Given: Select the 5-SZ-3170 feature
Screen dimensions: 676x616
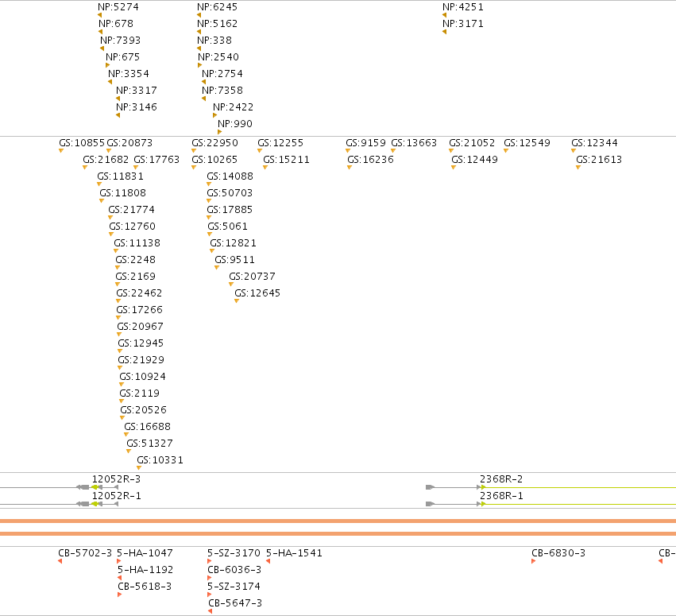Looking at the screenshot, I should (x=234, y=553).
